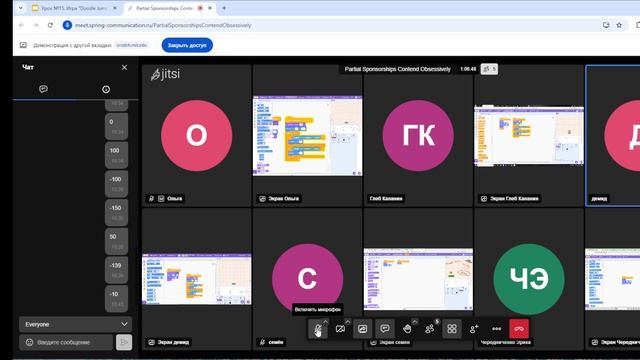Open the Everyone recipient dropdown

[76, 324]
